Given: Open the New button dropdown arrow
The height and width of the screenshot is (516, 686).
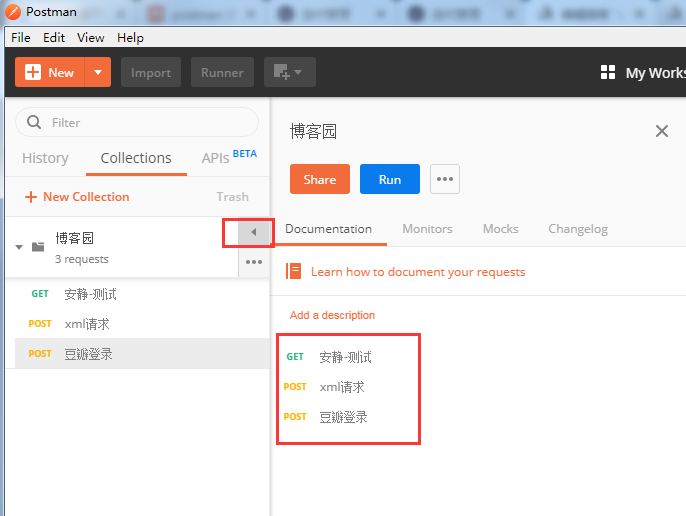Looking at the screenshot, I should 98,72.
